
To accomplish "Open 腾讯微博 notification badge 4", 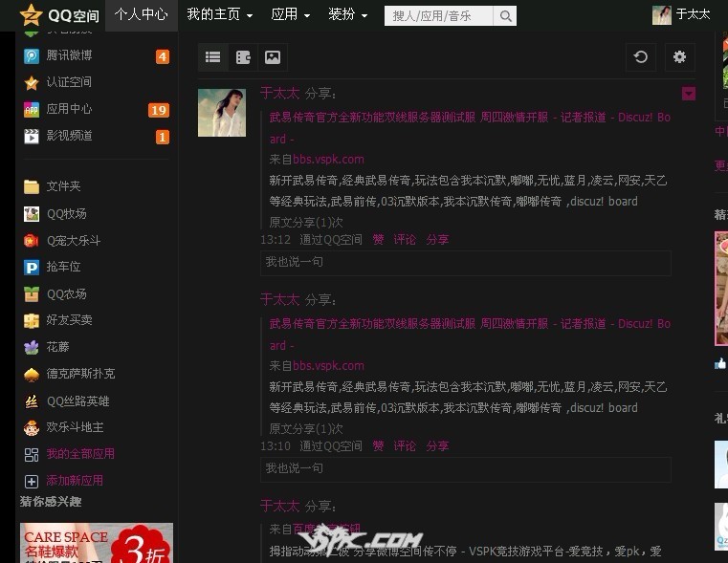I will 162,56.
